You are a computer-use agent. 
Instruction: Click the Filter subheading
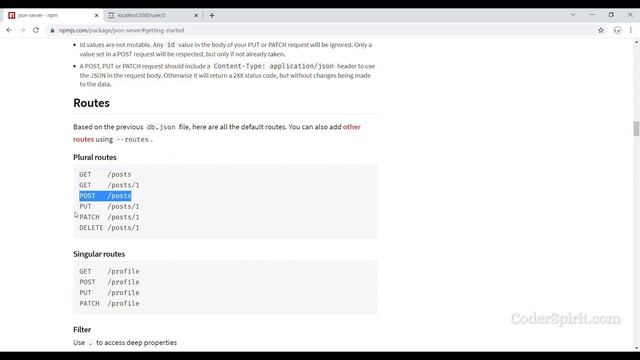[82, 329]
